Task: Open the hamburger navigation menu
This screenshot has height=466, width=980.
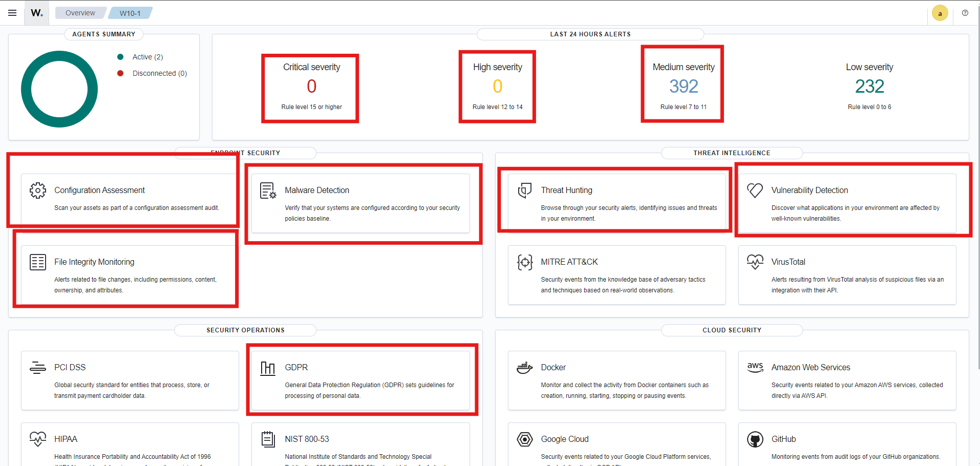Action: pyautogui.click(x=12, y=13)
